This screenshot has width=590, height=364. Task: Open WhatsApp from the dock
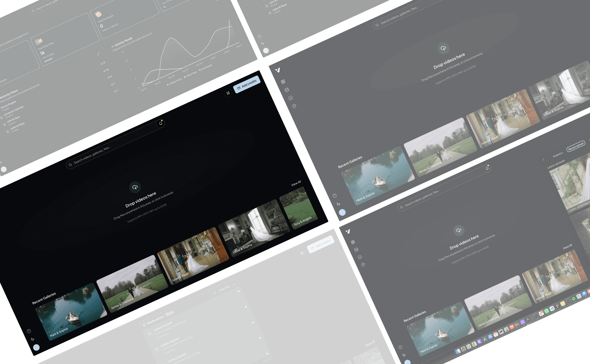click(547, 311)
